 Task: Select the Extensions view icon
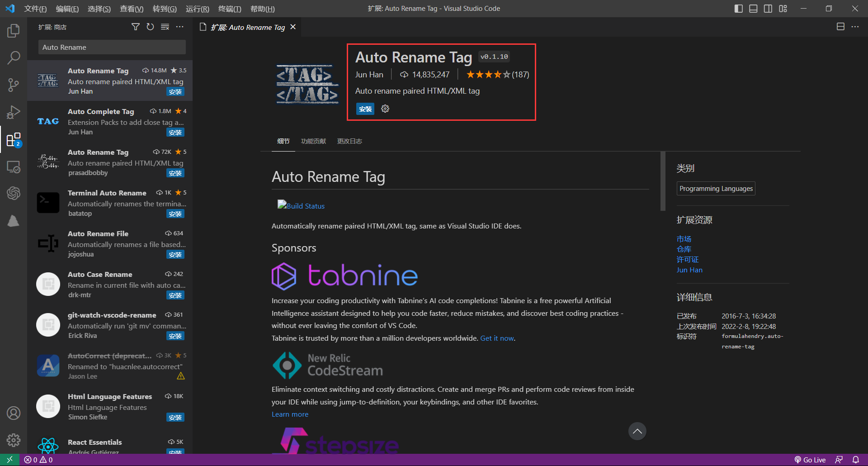pyautogui.click(x=14, y=140)
